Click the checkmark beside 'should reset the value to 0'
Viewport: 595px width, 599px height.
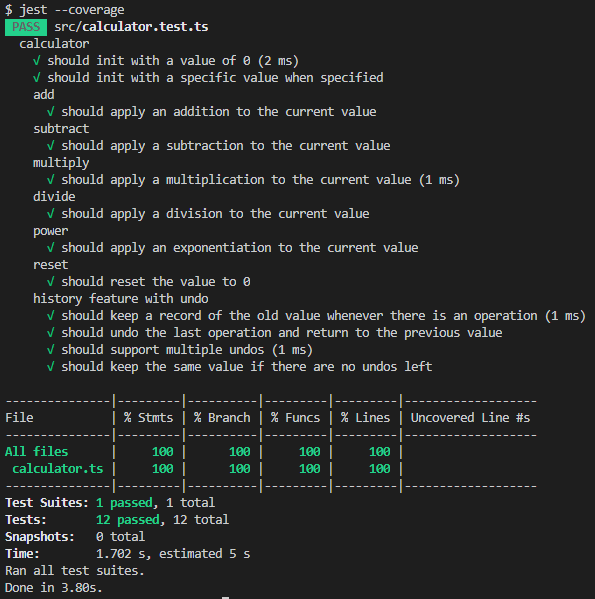(x=50, y=282)
